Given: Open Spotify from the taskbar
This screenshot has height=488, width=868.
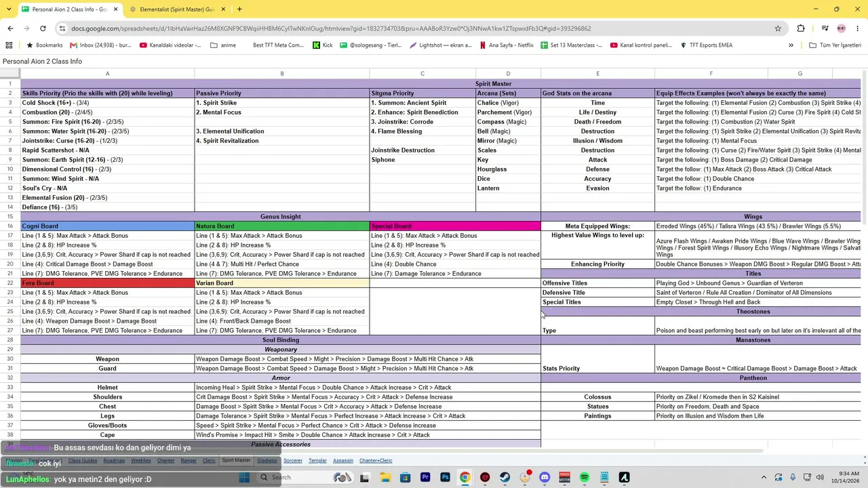Looking at the screenshot, I should 585,478.
